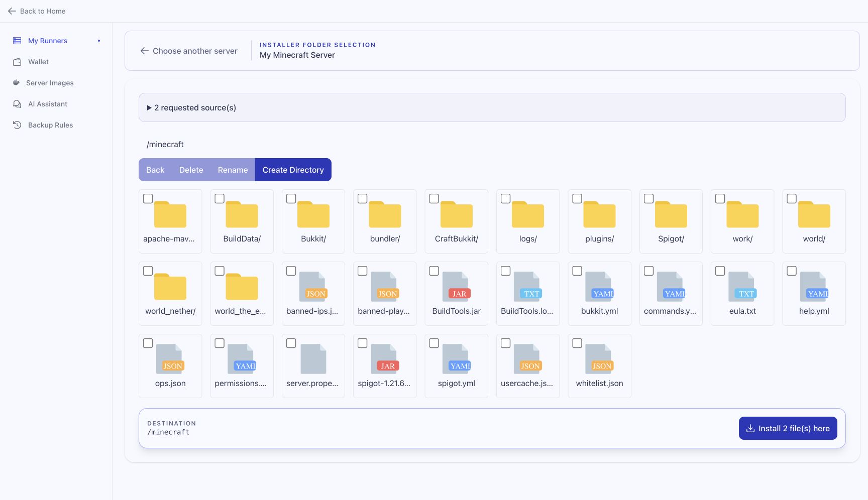Click the usercache.json file icon
Image resolution: width=868 pixels, height=500 pixels.
click(x=528, y=359)
